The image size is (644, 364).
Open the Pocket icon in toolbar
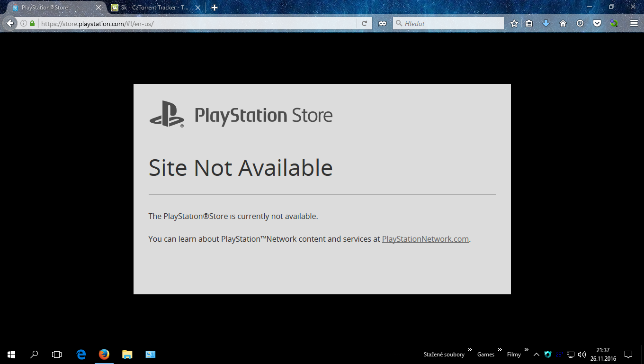coord(597,23)
